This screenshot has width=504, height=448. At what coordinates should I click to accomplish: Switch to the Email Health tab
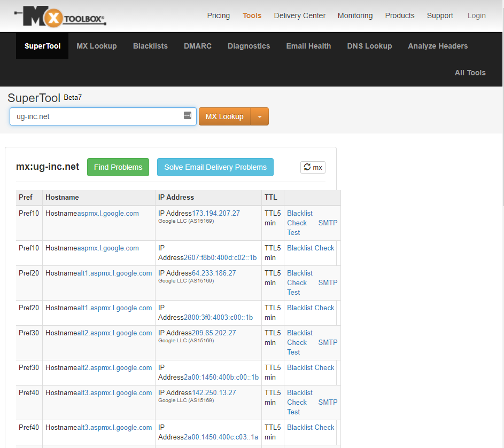coord(308,46)
